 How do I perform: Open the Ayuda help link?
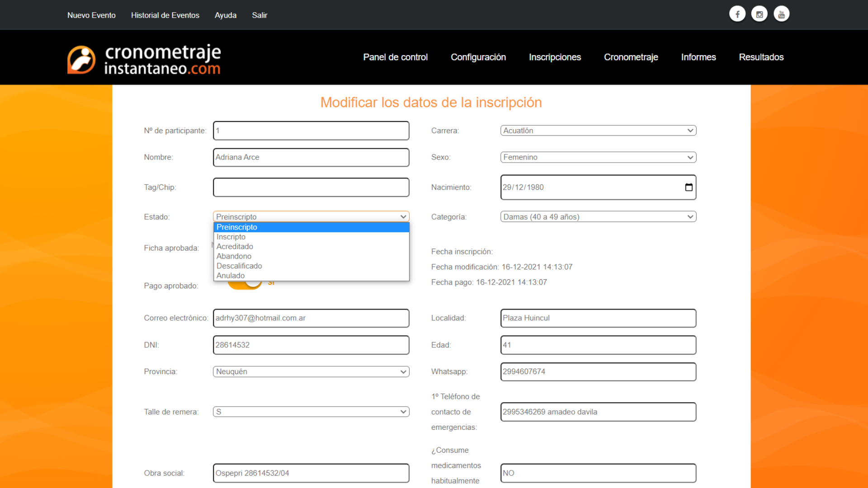coord(225,15)
